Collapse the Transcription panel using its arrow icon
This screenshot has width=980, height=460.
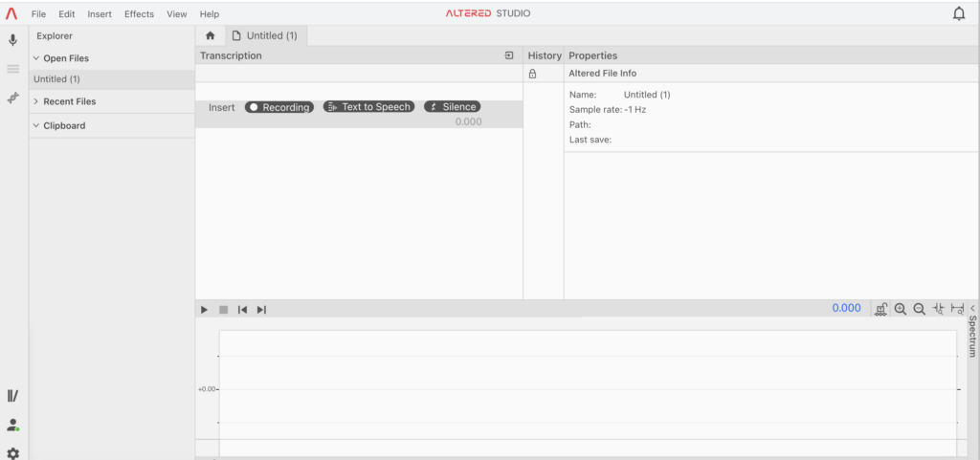tap(509, 55)
